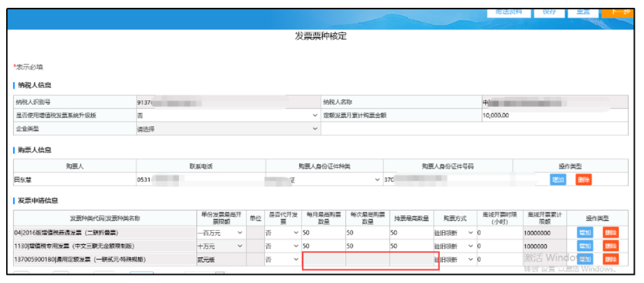
Task: Click empty 每月最高购票数量 field for 通用定额发票
Action: (x=323, y=260)
